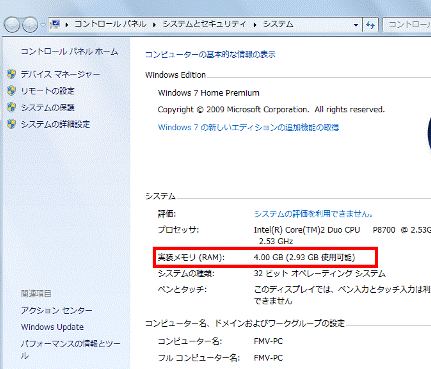Open パフォーマンスの情報とツール link
The height and width of the screenshot is (369, 431).
tap(70, 349)
